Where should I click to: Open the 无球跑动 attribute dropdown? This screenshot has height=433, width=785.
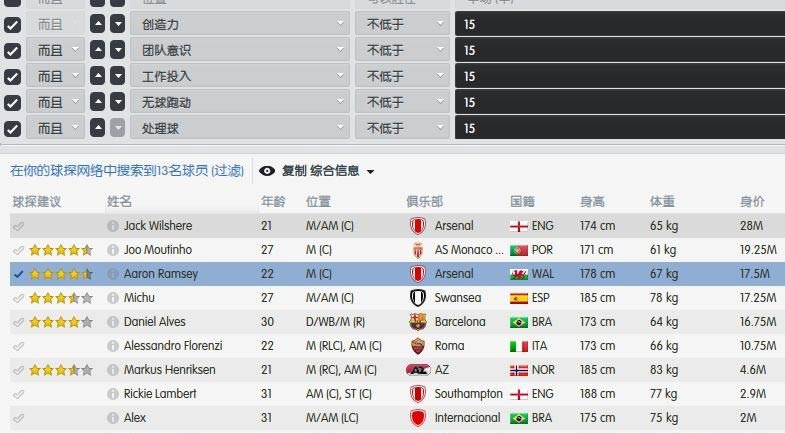240,102
